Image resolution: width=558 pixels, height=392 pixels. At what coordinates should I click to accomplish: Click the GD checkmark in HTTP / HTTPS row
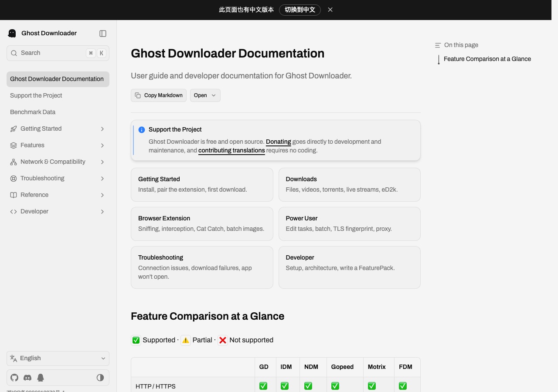click(263, 386)
